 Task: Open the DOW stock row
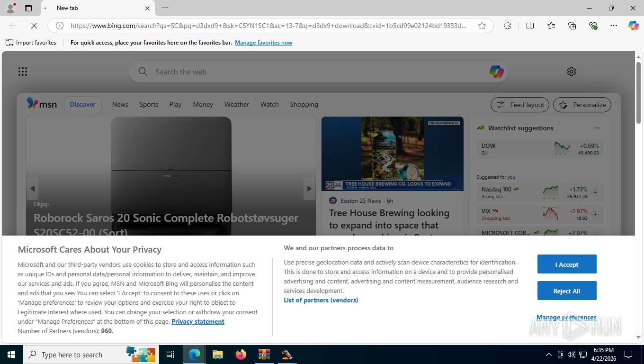click(x=540, y=149)
